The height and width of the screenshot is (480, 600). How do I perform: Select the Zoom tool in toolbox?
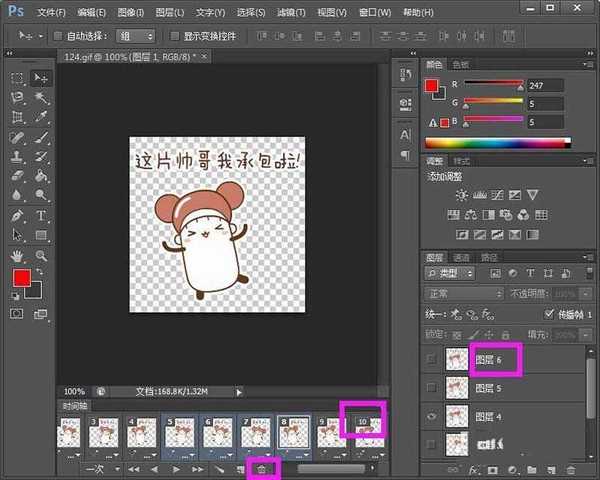41,254
